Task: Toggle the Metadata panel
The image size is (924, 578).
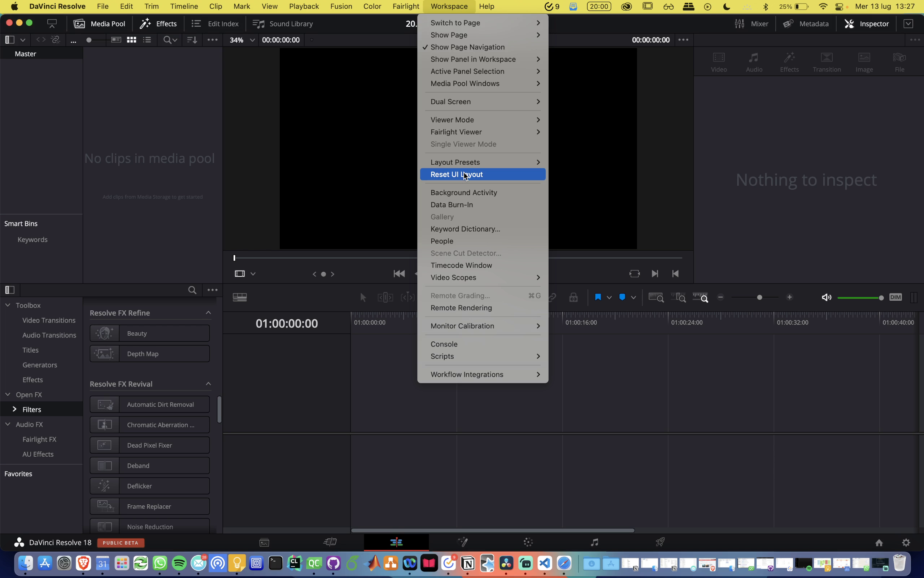Action: [806, 24]
